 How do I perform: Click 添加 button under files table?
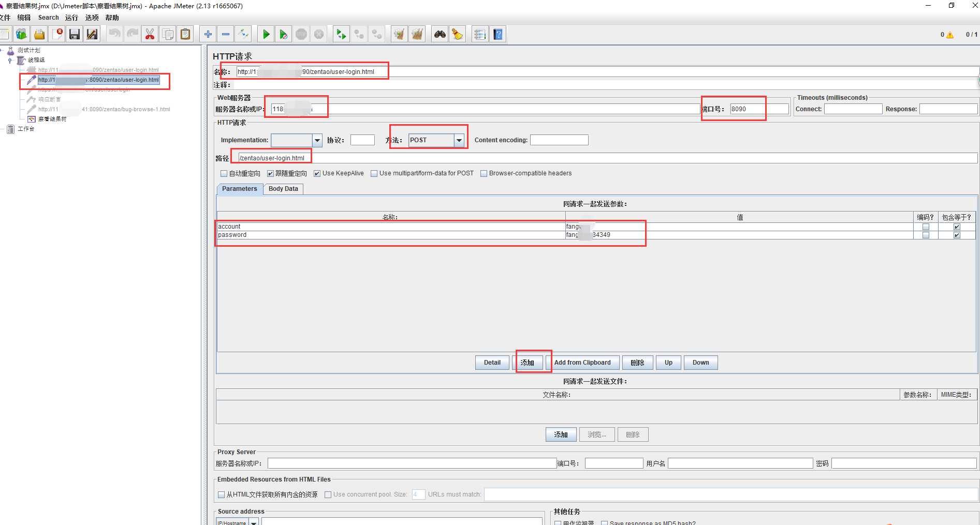(561, 435)
